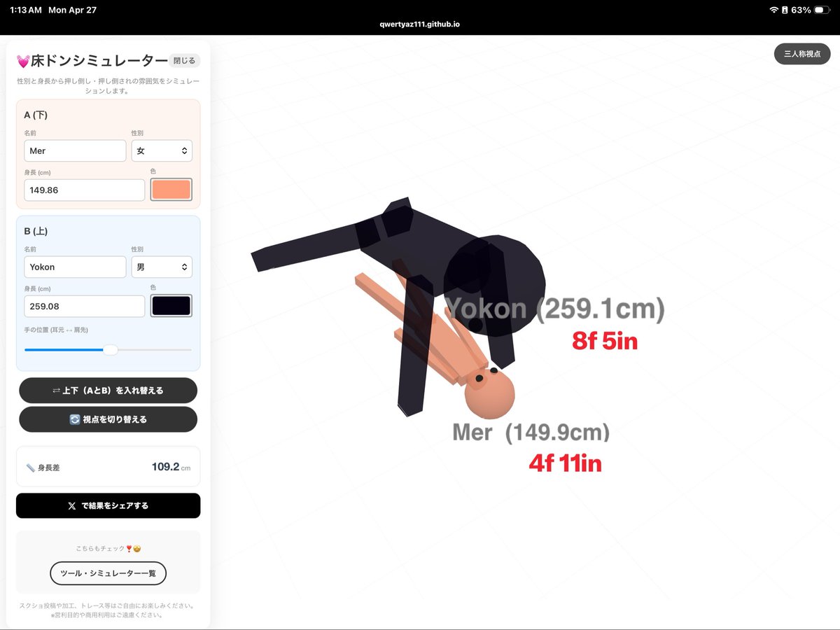Edit the name field containing Yokon
Image resolution: width=840 pixels, height=630 pixels.
[x=75, y=267]
